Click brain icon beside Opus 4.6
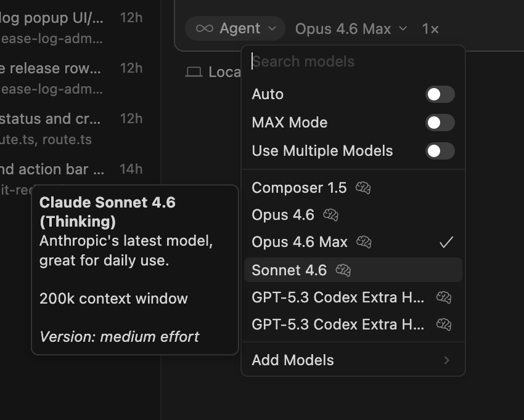 point(331,215)
